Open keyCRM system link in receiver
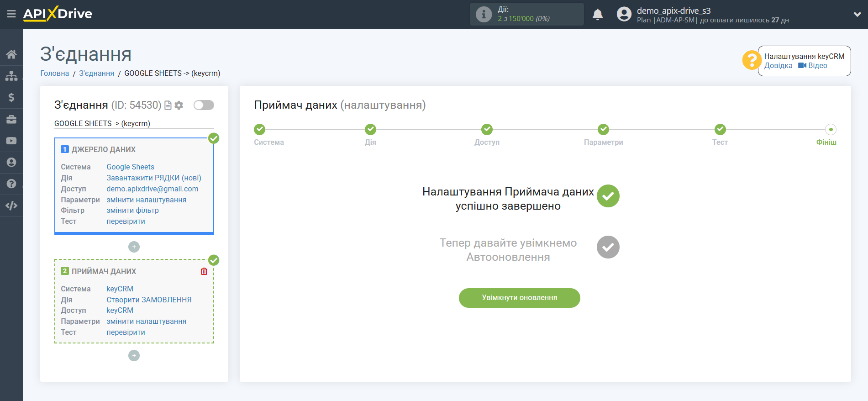Image resolution: width=868 pixels, height=401 pixels. pos(120,289)
